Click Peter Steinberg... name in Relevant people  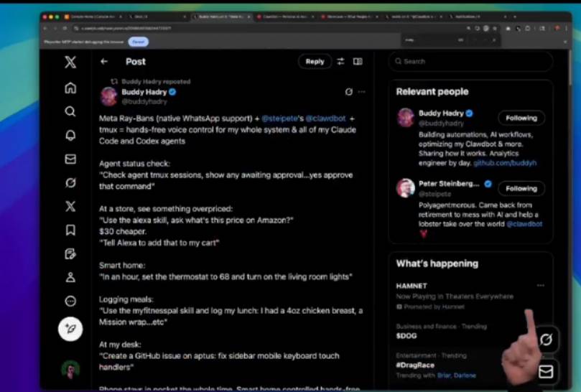[449, 184]
